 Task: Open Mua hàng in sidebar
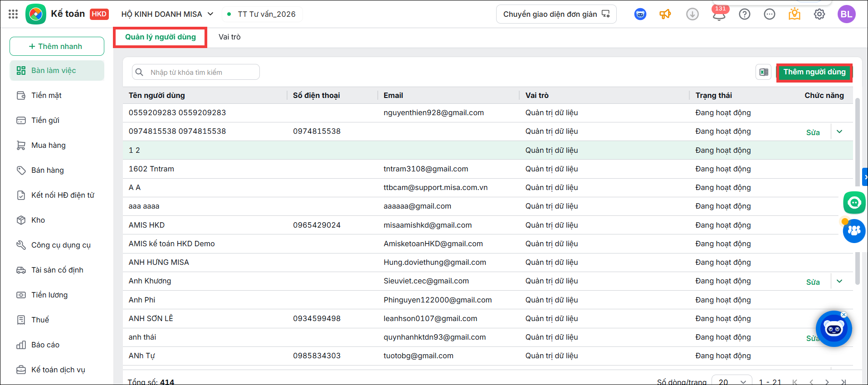click(x=57, y=145)
